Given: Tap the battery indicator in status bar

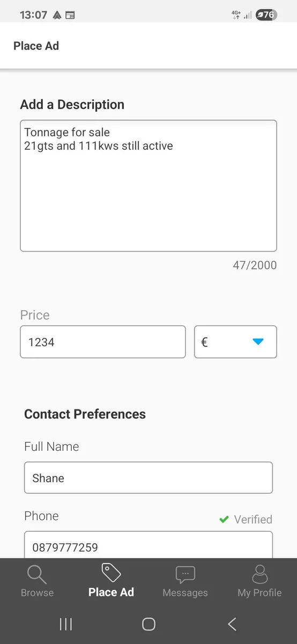Looking at the screenshot, I should pos(266,15).
